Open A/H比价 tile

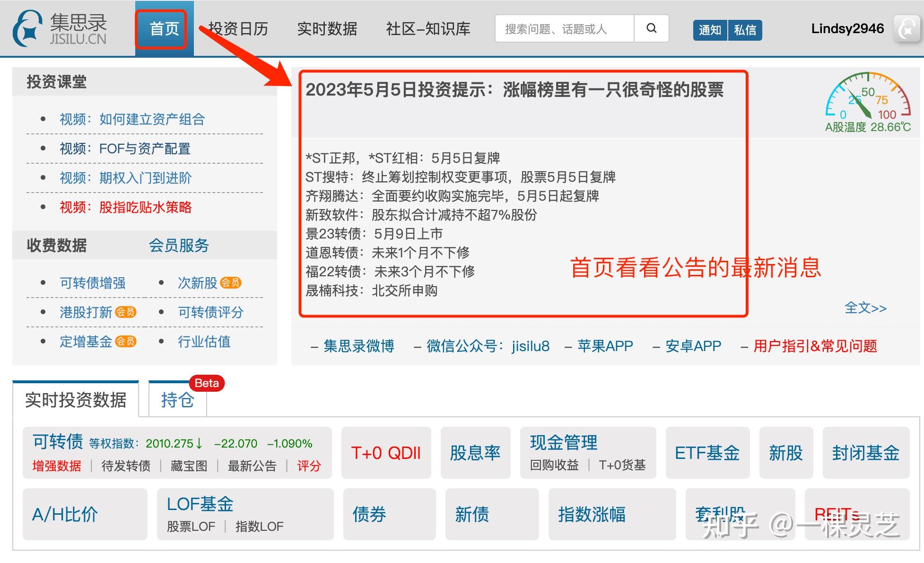(85, 514)
